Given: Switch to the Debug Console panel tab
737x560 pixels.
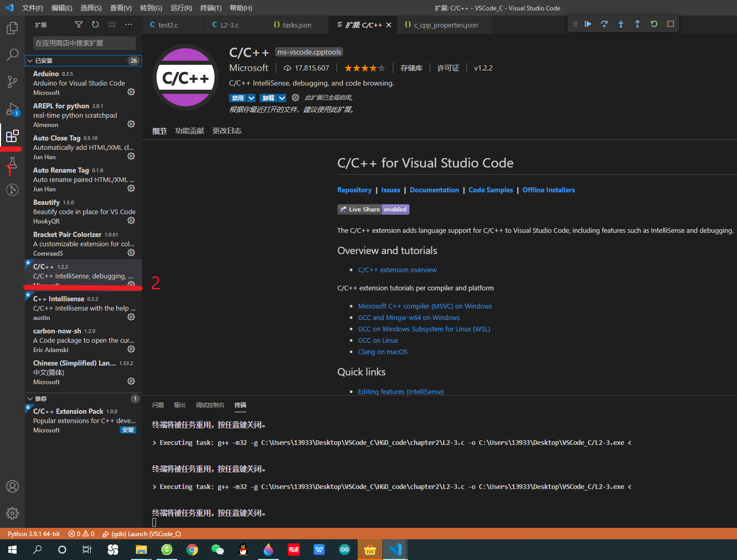Looking at the screenshot, I should [x=210, y=405].
